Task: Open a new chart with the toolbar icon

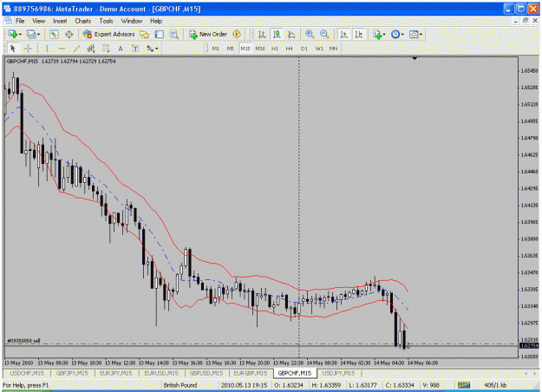Action: [13, 34]
